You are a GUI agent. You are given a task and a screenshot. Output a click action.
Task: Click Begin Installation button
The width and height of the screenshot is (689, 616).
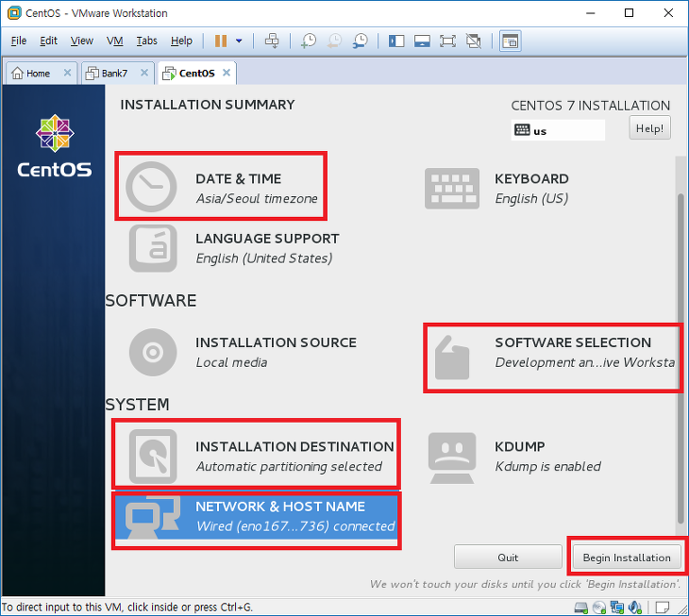point(627,558)
